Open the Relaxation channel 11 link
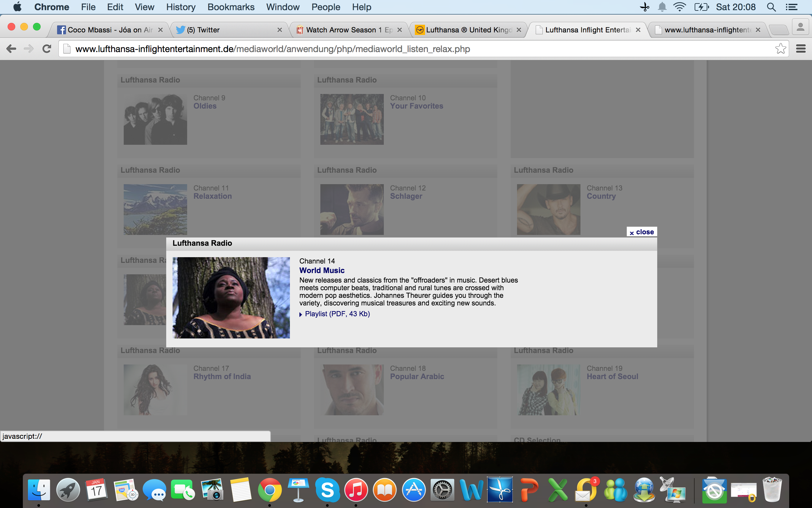The width and height of the screenshot is (812, 508). [213, 196]
